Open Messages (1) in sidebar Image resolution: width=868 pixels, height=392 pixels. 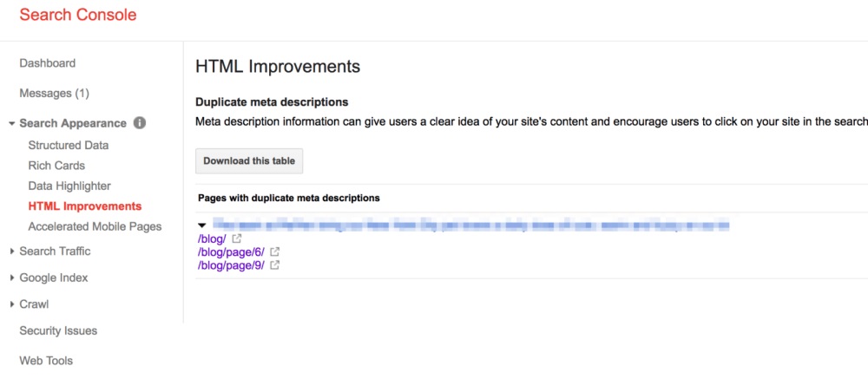pos(54,93)
